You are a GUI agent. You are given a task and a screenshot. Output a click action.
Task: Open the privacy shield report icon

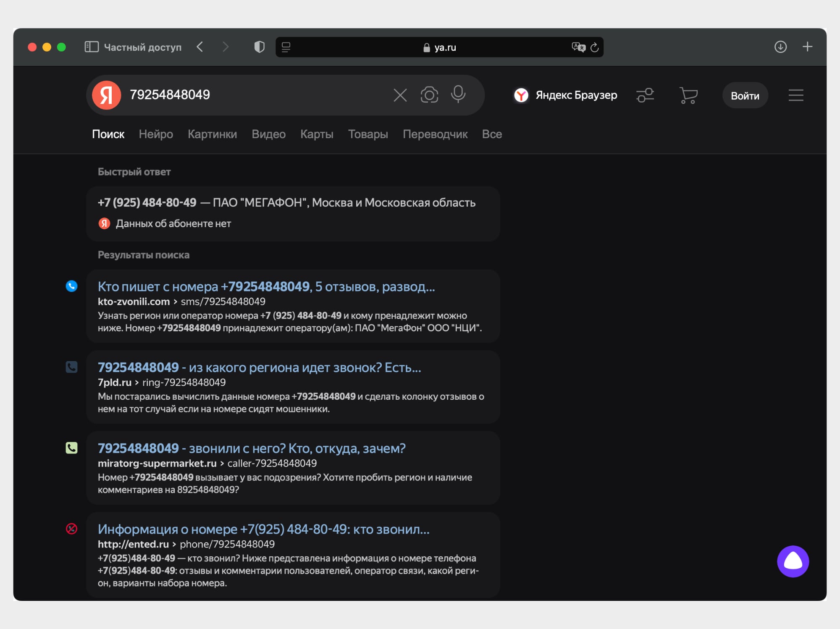click(x=260, y=47)
